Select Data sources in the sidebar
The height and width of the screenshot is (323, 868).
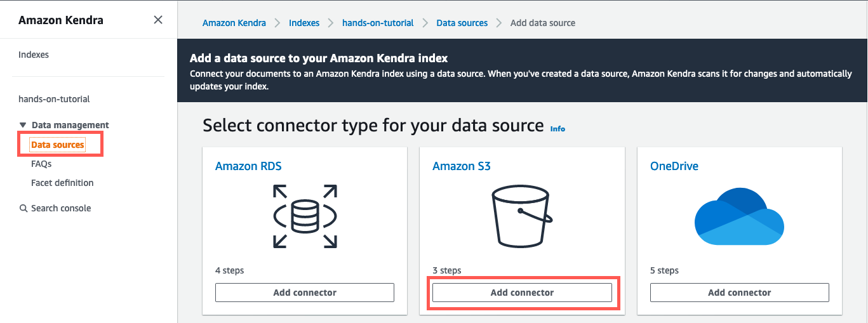[x=58, y=145]
